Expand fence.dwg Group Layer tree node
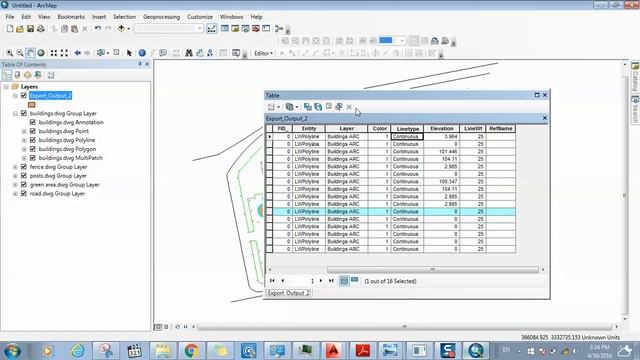 pos(15,167)
